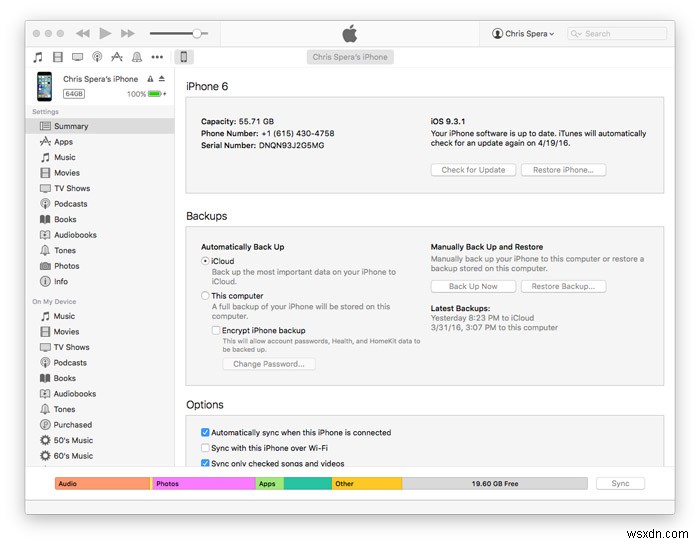Open the App Store icon in toolbar
The width and height of the screenshot is (700, 544).
coord(117,57)
